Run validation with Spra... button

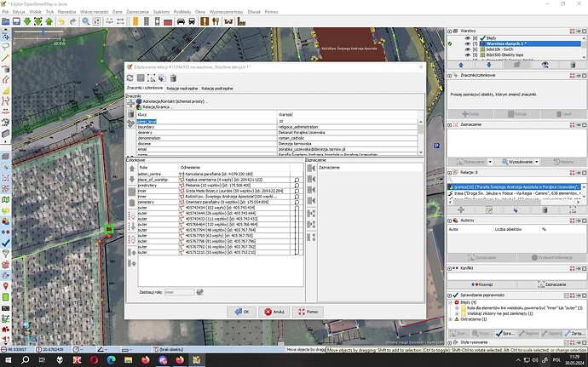[504, 333]
